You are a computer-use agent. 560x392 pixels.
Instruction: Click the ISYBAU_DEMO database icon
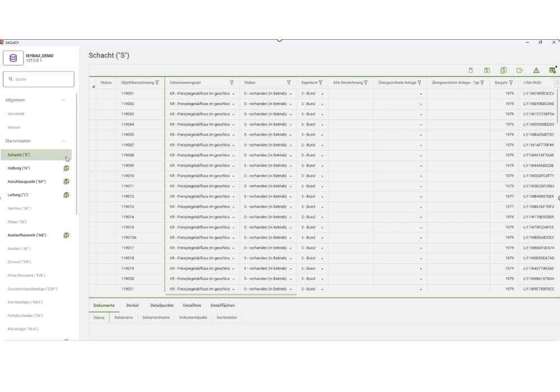13,58
